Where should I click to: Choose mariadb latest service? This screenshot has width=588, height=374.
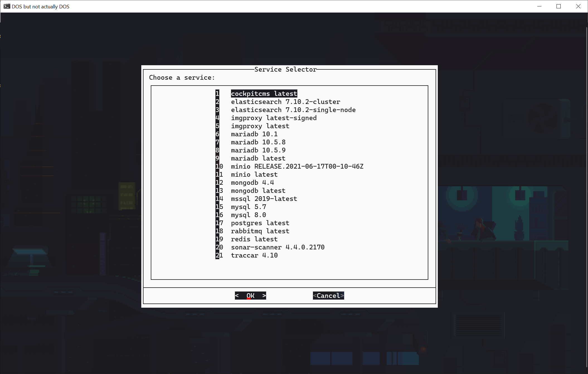tap(258, 158)
